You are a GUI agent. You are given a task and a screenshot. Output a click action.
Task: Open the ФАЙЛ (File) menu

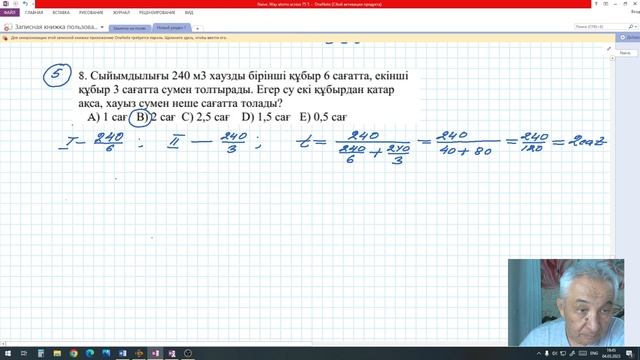(9, 13)
